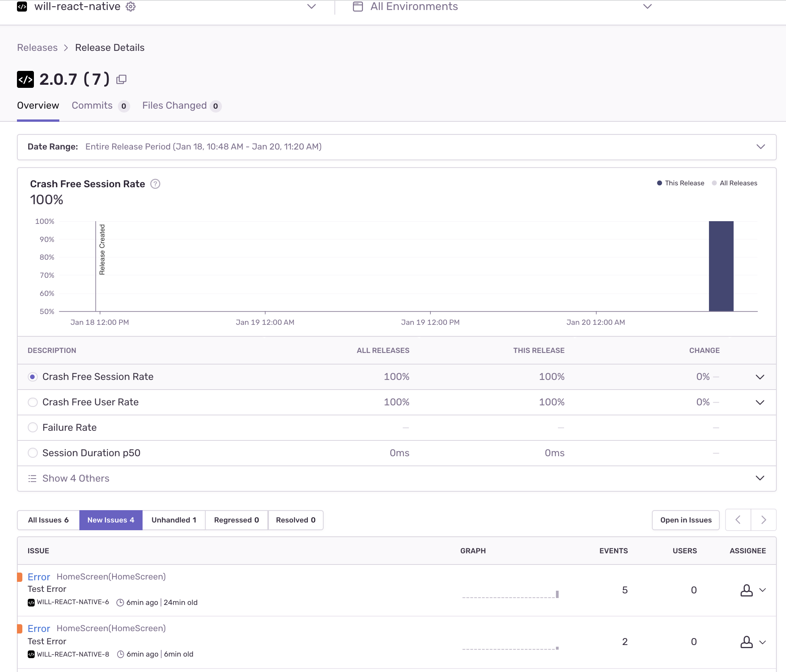Click Open in Issues button
The height and width of the screenshot is (672, 786).
coord(685,520)
